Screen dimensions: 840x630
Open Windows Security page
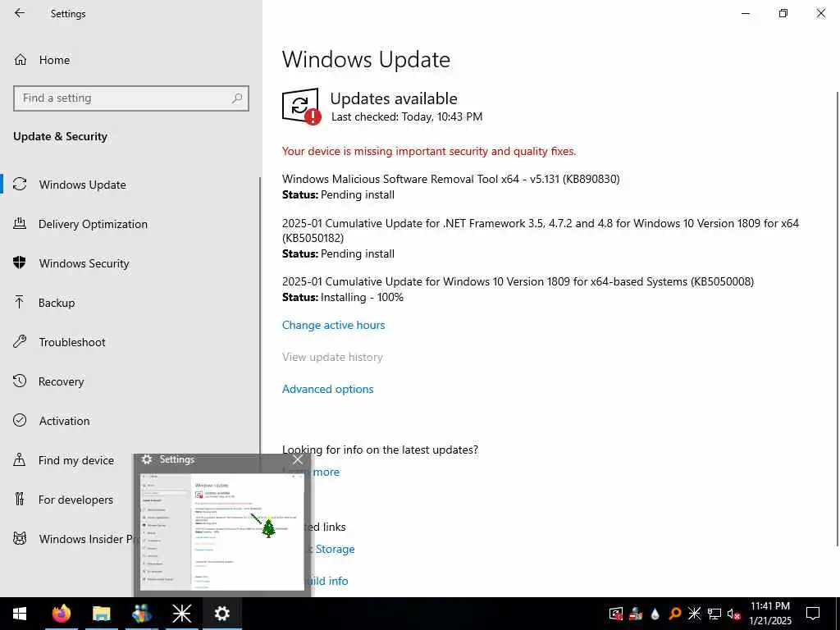pyautogui.click(x=84, y=263)
